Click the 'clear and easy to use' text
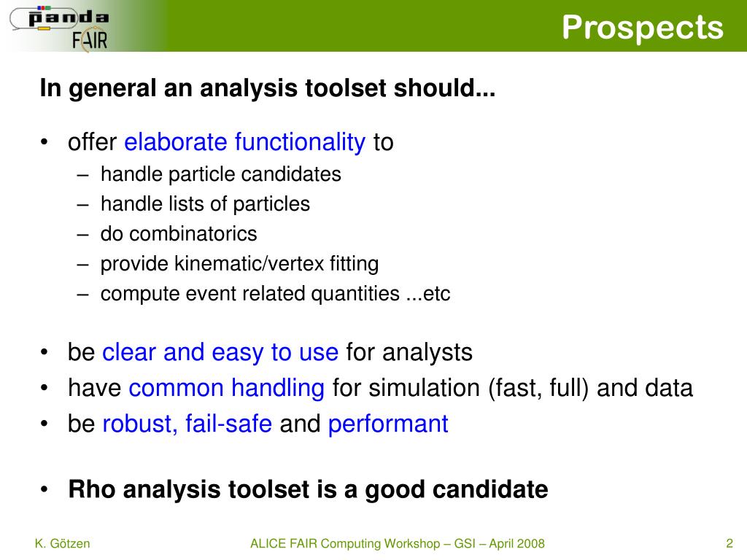The height and width of the screenshot is (560, 747). coord(220,352)
